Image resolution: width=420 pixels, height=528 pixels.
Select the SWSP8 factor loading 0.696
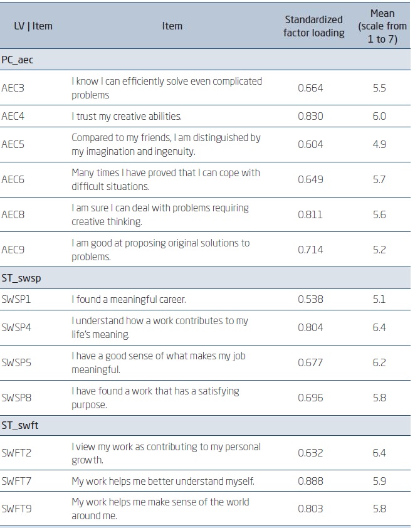(310, 398)
